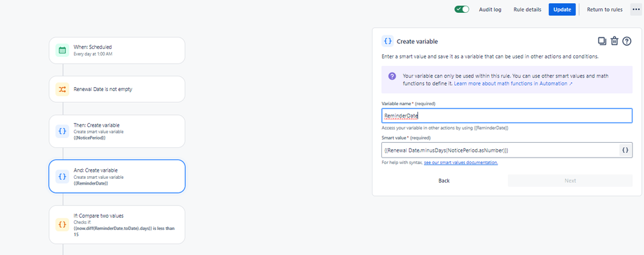Click the 'is less than 15' condition text
This screenshot has width=644, height=255.
tap(124, 231)
